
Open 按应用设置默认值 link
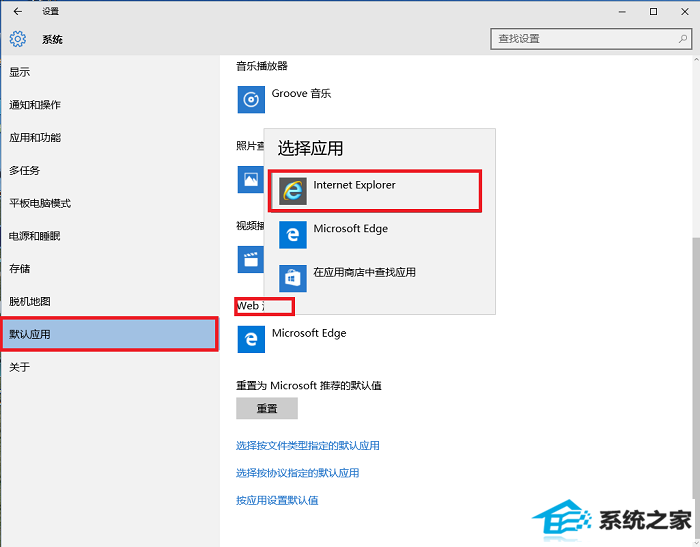[x=277, y=501]
